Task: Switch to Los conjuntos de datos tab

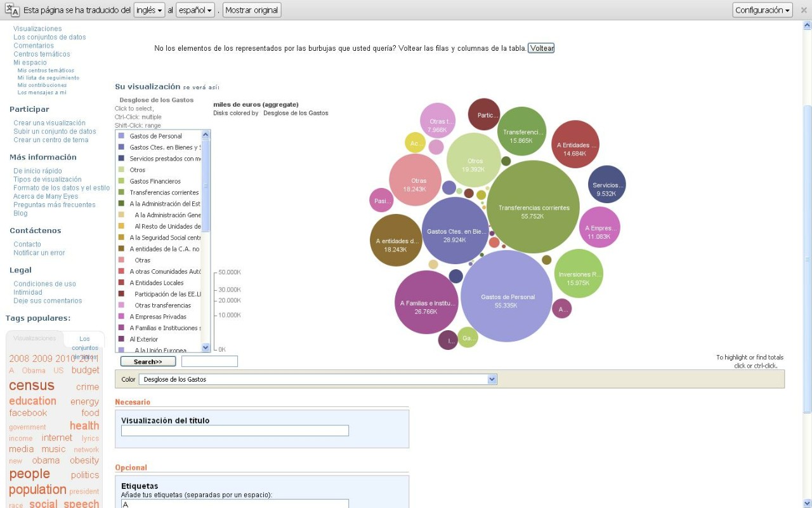Action: pyautogui.click(x=84, y=343)
